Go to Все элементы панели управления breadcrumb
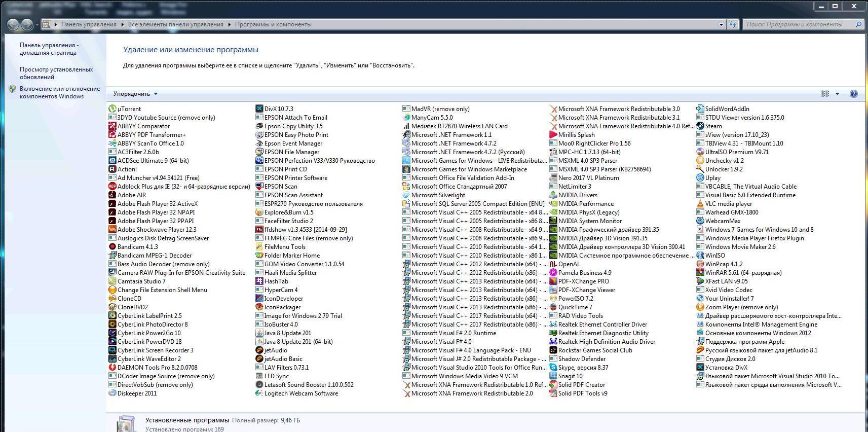The height and width of the screenshot is (432, 868). click(176, 24)
